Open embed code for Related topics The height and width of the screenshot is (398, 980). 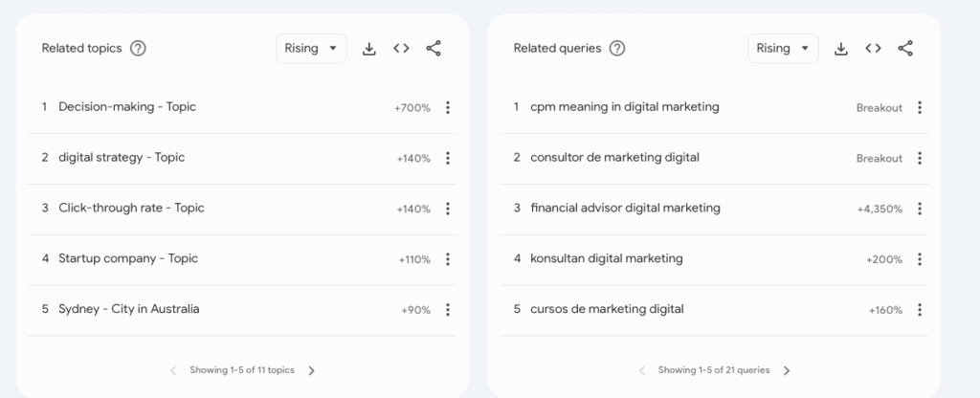[x=401, y=49]
